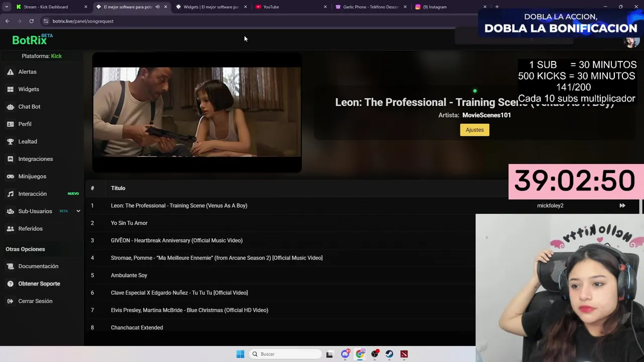Switch to the Gartic Phone tab
This screenshot has height=362, width=644.
(371, 7)
